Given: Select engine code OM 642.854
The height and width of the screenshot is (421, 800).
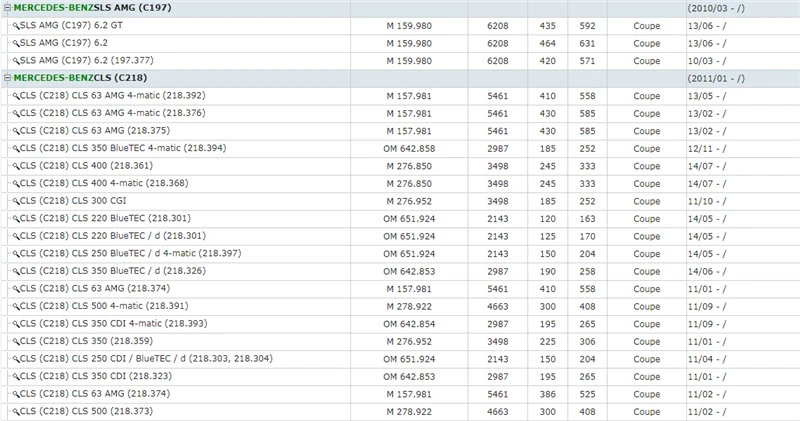Looking at the screenshot, I should (409, 324).
